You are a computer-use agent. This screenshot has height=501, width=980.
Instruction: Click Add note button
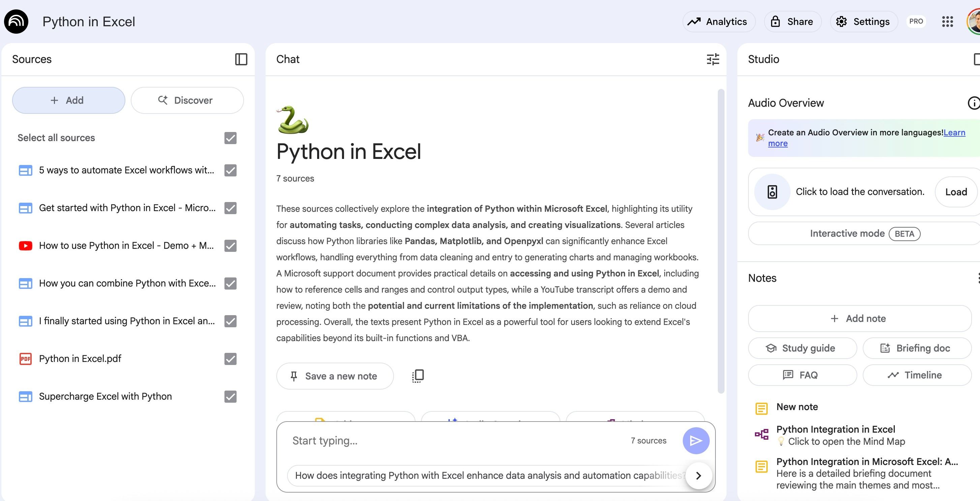click(859, 319)
